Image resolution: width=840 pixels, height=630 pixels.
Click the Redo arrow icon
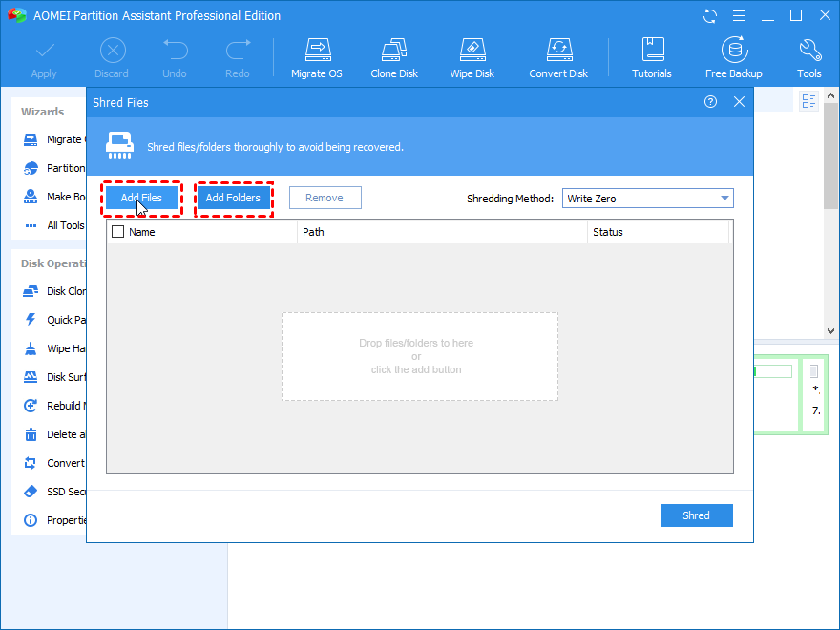point(238,50)
